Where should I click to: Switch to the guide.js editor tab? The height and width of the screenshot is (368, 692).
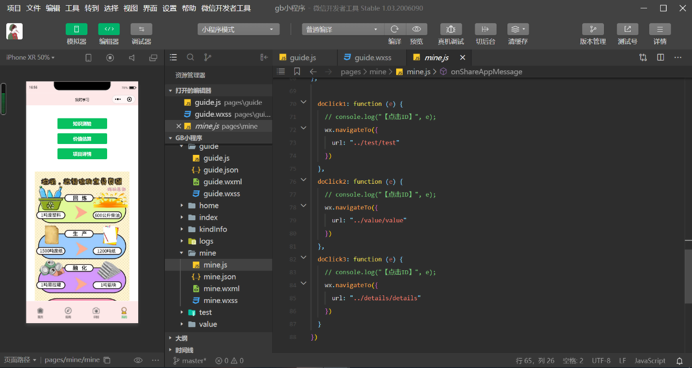pyautogui.click(x=303, y=58)
